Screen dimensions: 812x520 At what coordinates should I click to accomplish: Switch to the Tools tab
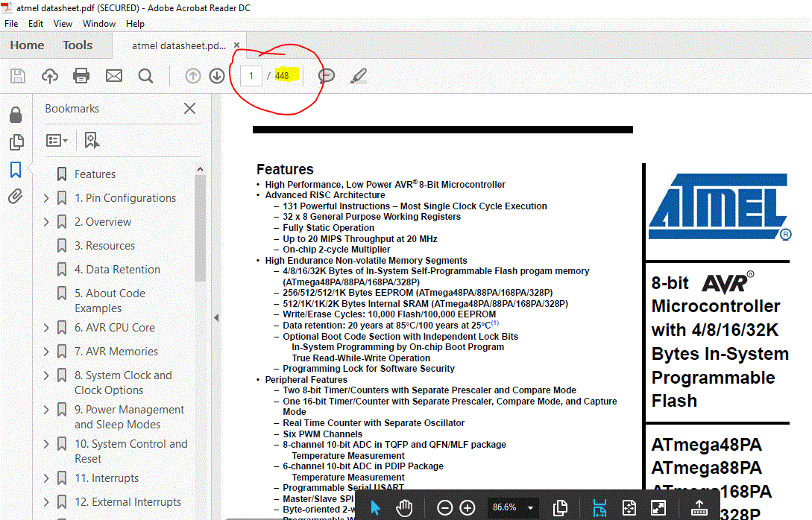pos(78,45)
